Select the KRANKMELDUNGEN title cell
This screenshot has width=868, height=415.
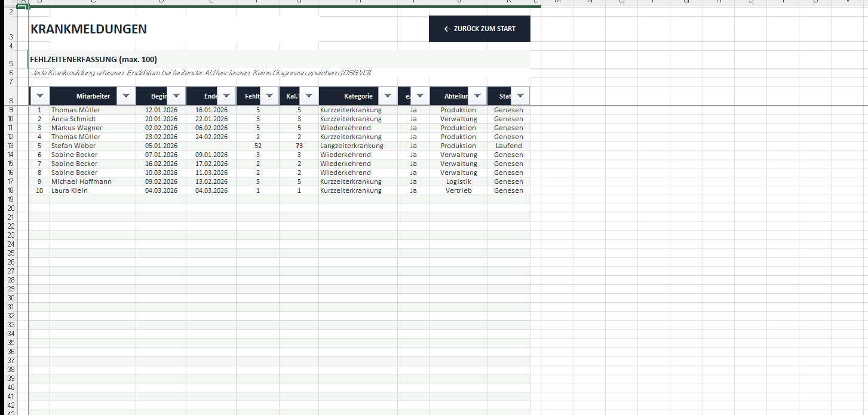click(88, 29)
